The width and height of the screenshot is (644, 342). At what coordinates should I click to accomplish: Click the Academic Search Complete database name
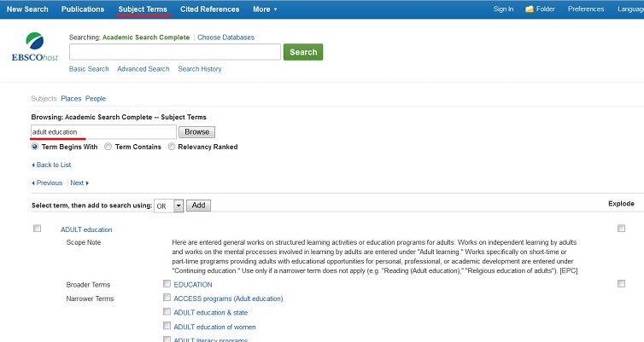coord(146,38)
